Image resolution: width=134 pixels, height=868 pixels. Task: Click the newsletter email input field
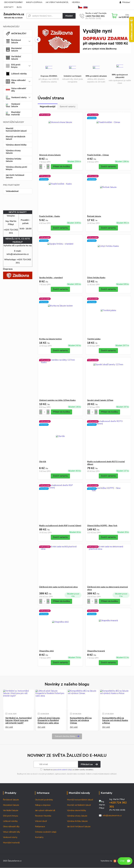tap(56, 764)
